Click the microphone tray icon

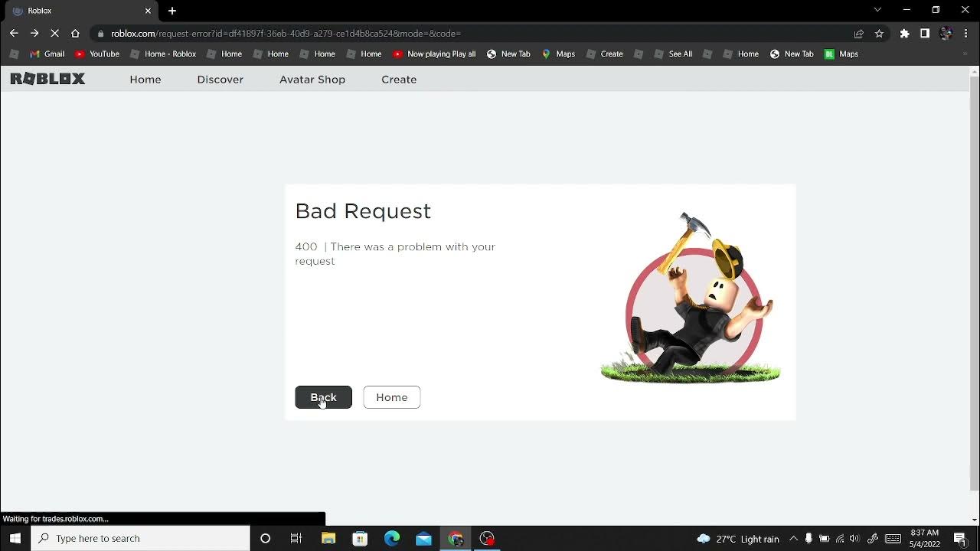click(x=808, y=539)
